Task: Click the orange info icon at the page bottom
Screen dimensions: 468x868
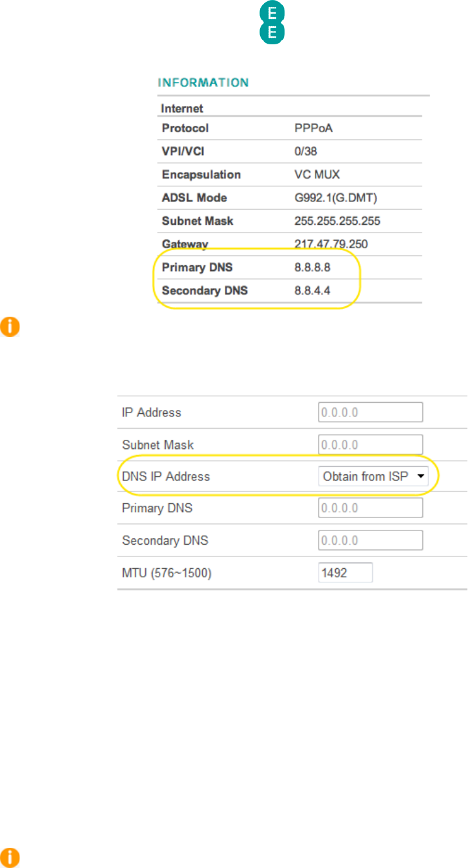Action: tap(10, 857)
